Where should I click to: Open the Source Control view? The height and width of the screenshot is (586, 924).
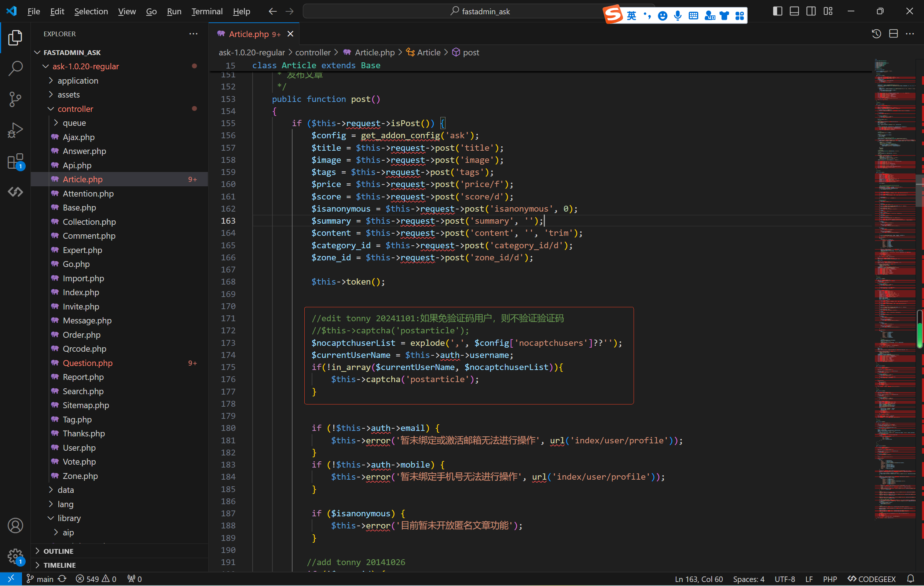pyautogui.click(x=15, y=99)
